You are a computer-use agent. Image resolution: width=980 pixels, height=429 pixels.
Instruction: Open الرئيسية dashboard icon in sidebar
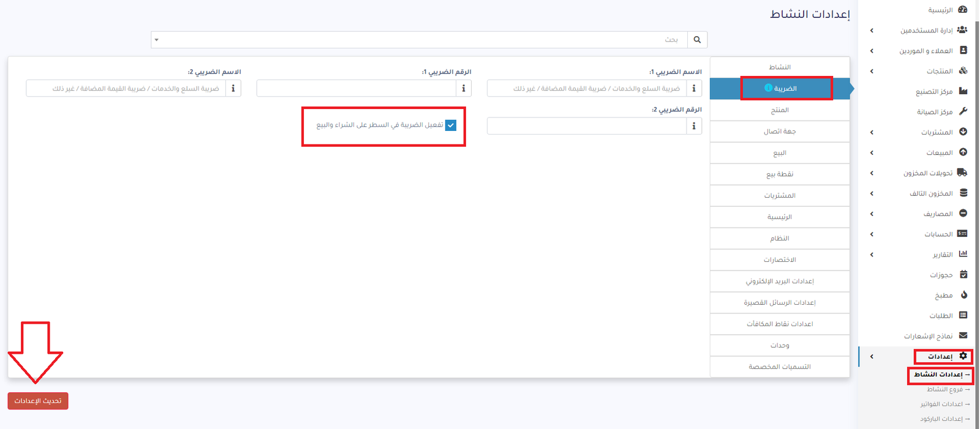pos(963,10)
